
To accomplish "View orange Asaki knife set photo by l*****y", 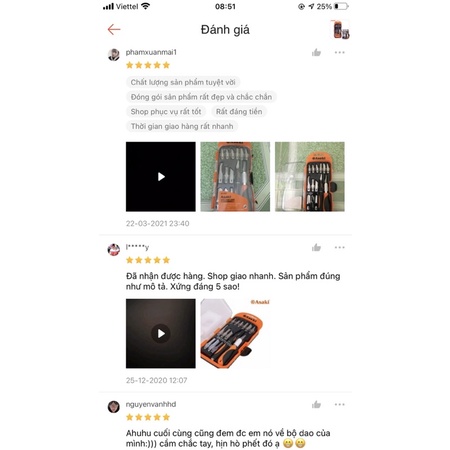I will [x=235, y=333].
